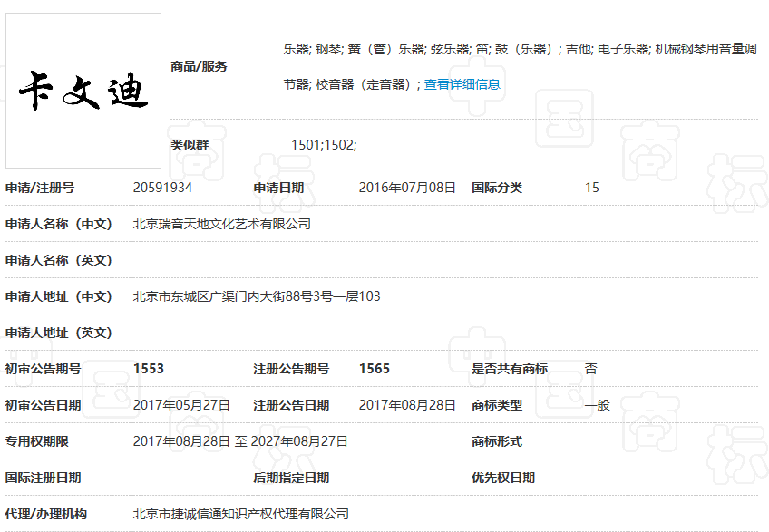Click the 商品/服务 label
The image size is (769, 532).
coord(199,66)
